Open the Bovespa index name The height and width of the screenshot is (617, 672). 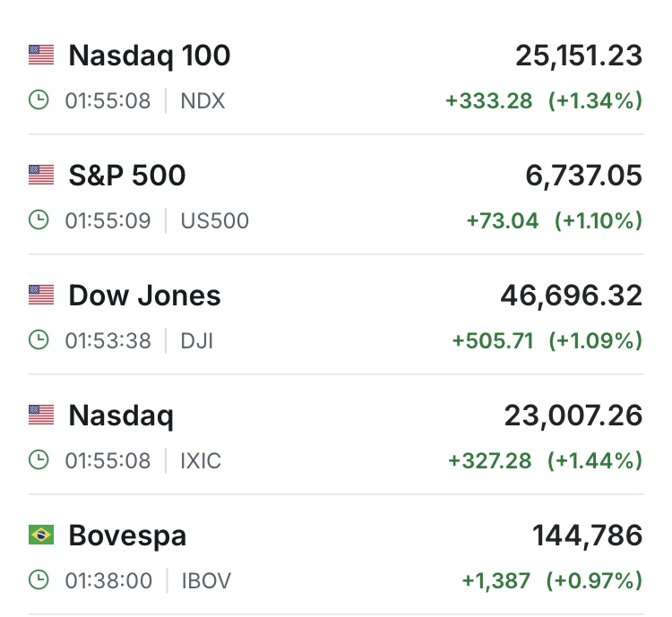(x=127, y=536)
